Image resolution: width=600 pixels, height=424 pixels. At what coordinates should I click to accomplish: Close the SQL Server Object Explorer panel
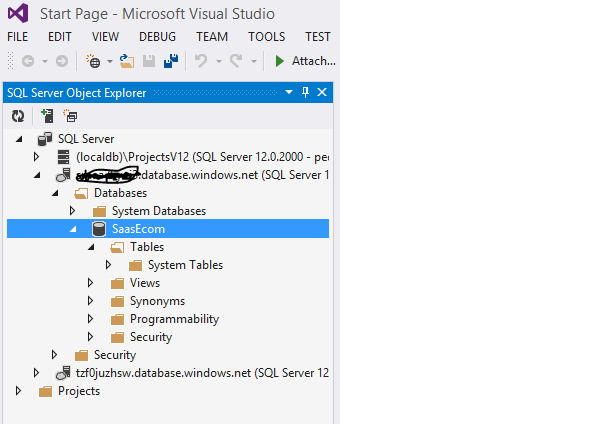coord(322,92)
